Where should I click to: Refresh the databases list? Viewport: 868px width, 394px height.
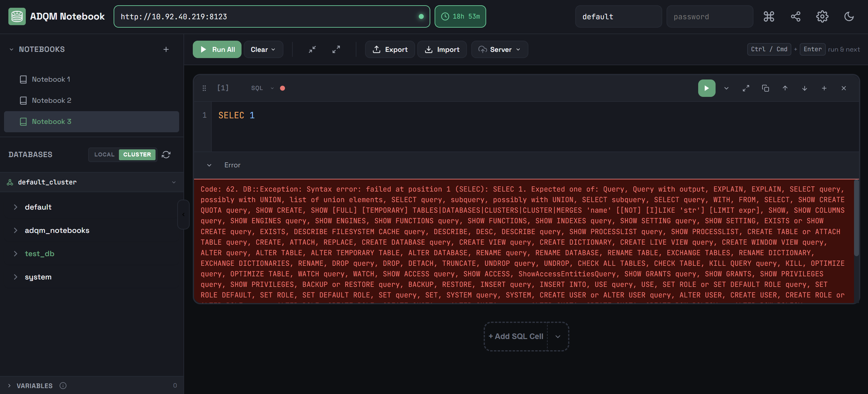(166, 155)
